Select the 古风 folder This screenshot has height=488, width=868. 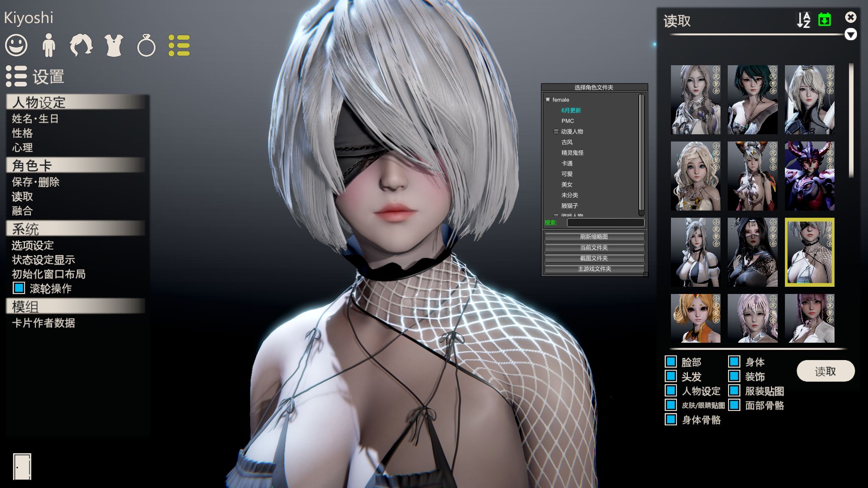point(567,142)
